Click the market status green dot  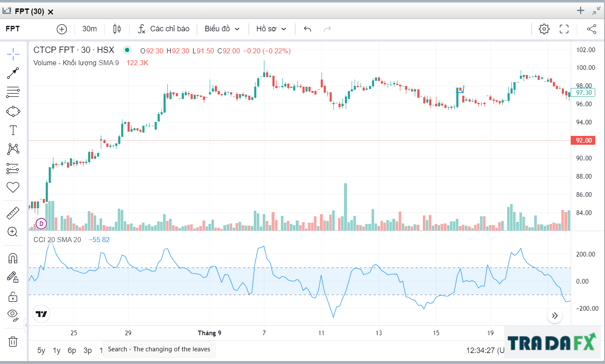[x=127, y=50]
